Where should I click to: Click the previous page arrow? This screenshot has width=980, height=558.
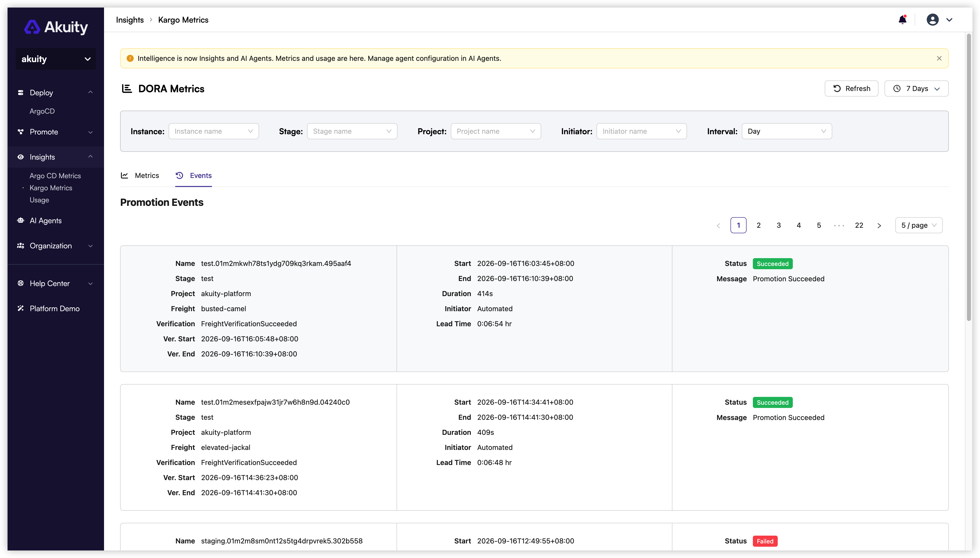(x=718, y=226)
